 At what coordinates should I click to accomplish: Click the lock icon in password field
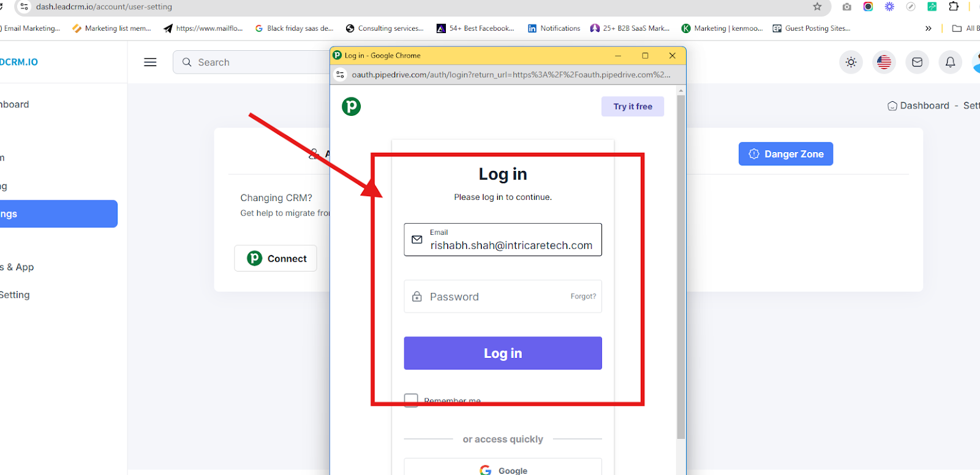(417, 297)
